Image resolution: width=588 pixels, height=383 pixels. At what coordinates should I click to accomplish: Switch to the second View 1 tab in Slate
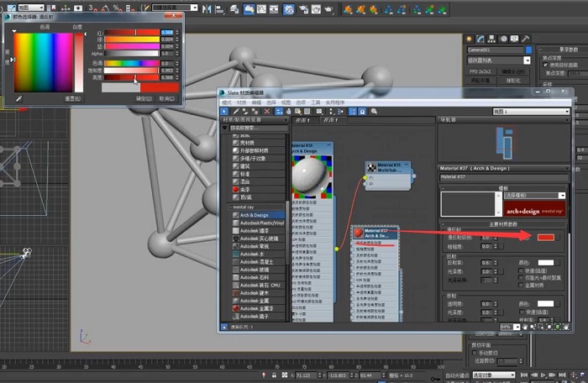(x=330, y=120)
